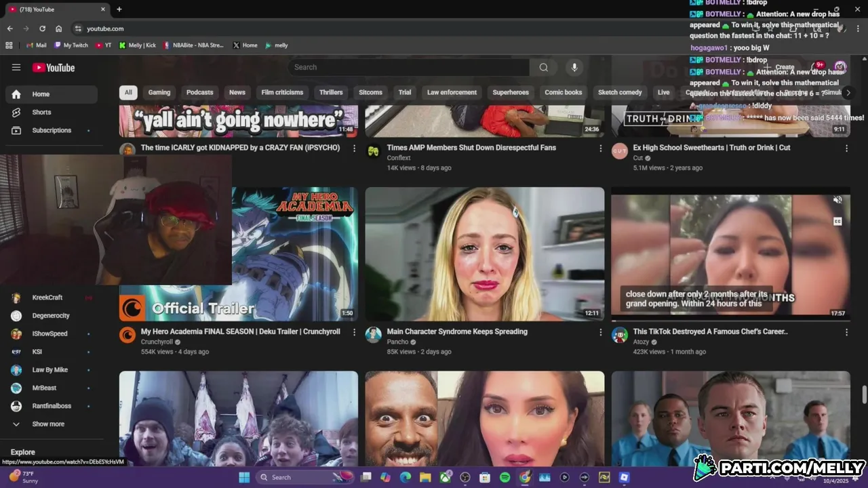
Task: Open the Melly | Kick bookmark
Action: click(x=138, y=45)
